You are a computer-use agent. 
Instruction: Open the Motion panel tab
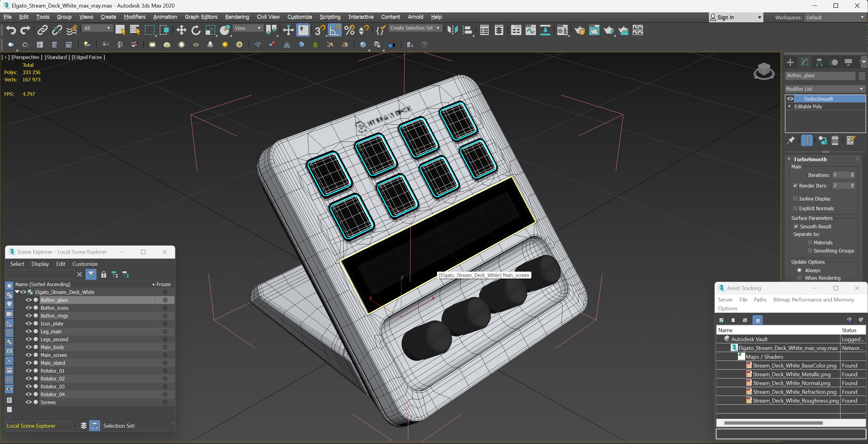point(834,62)
